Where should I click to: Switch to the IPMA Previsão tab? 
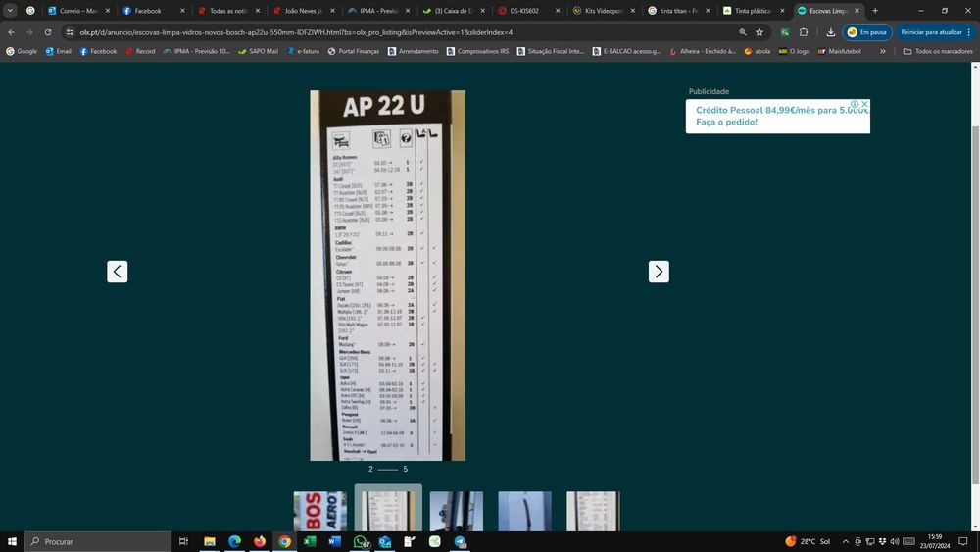378,11
